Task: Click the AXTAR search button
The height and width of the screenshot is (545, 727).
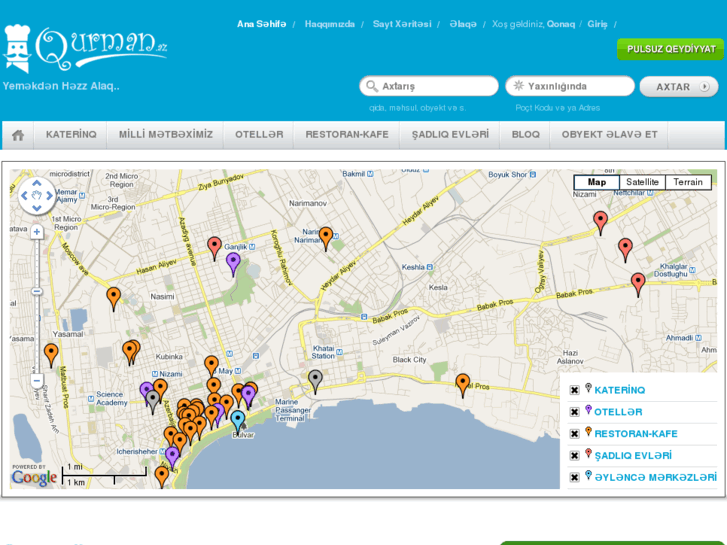Action: [679, 87]
